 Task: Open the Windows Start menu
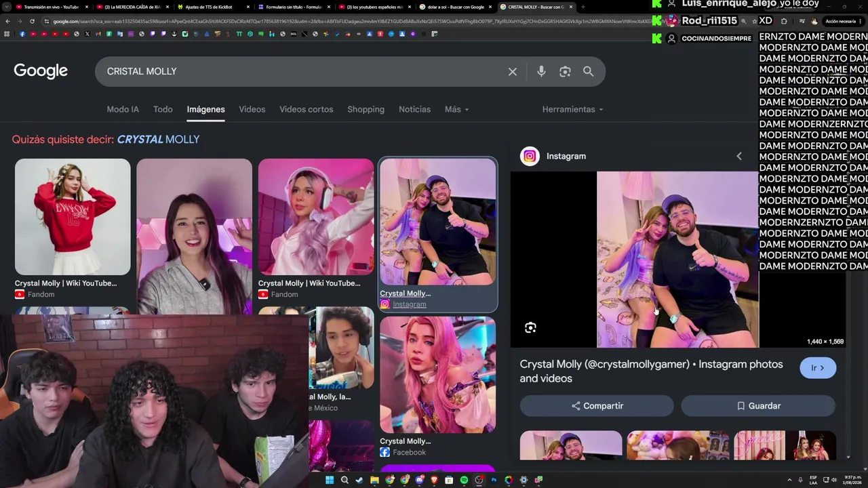coord(330,480)
